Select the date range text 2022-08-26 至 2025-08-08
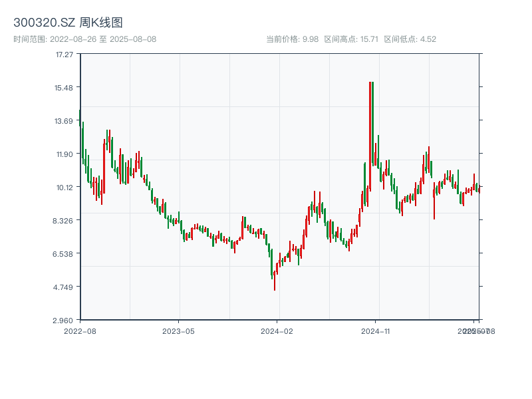Screen dimensions: 532x399 tap(103, 39)
